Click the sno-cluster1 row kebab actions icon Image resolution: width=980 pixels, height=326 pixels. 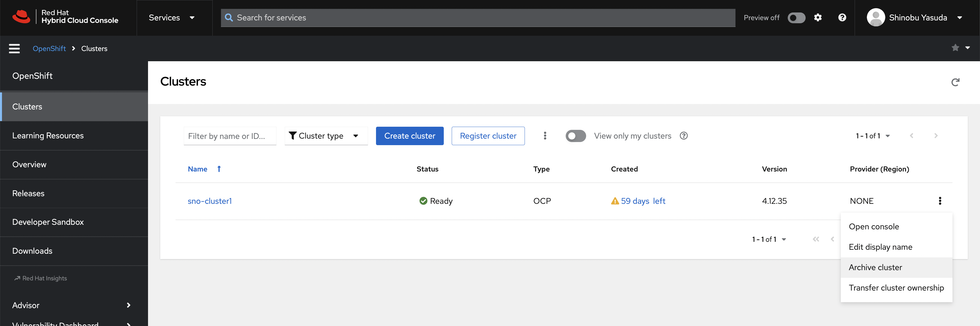pyautogui.click(x=940, y=201)
